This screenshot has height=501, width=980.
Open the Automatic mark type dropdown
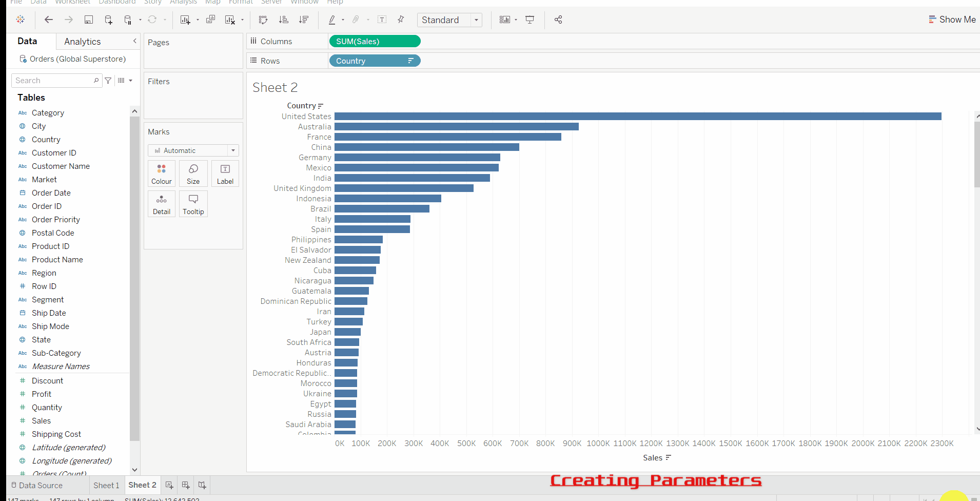tap(232, 150)
